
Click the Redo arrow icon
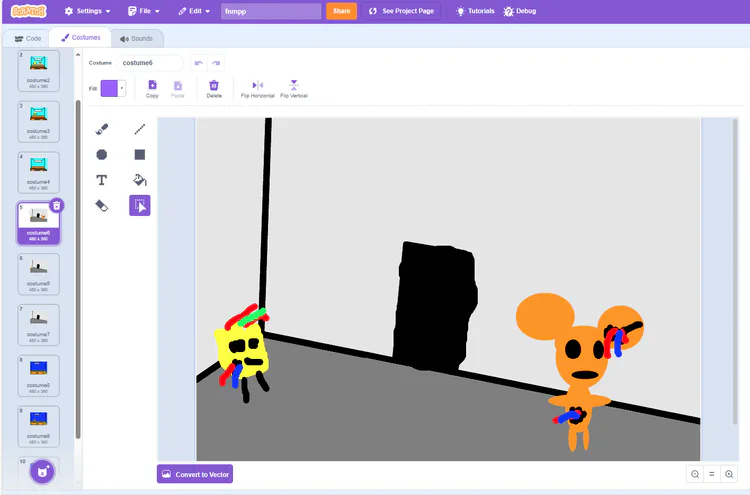point(216,63)
